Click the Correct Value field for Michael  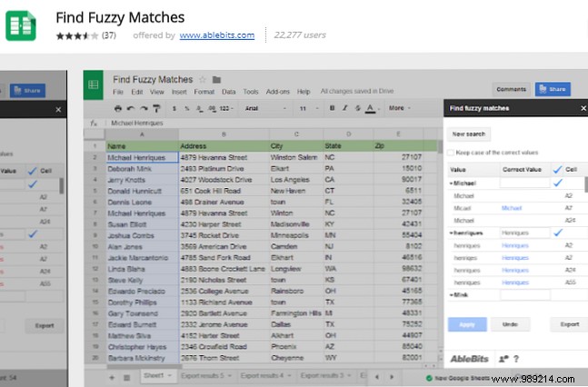point(524,183)
